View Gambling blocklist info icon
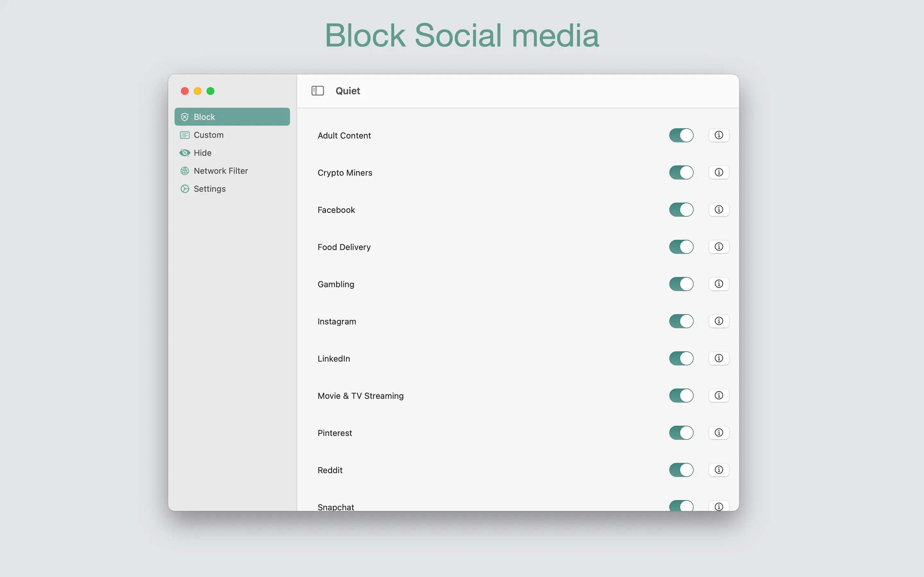This screenshot has height=577, width=924. pyautogui.click(x=719, y=284)
